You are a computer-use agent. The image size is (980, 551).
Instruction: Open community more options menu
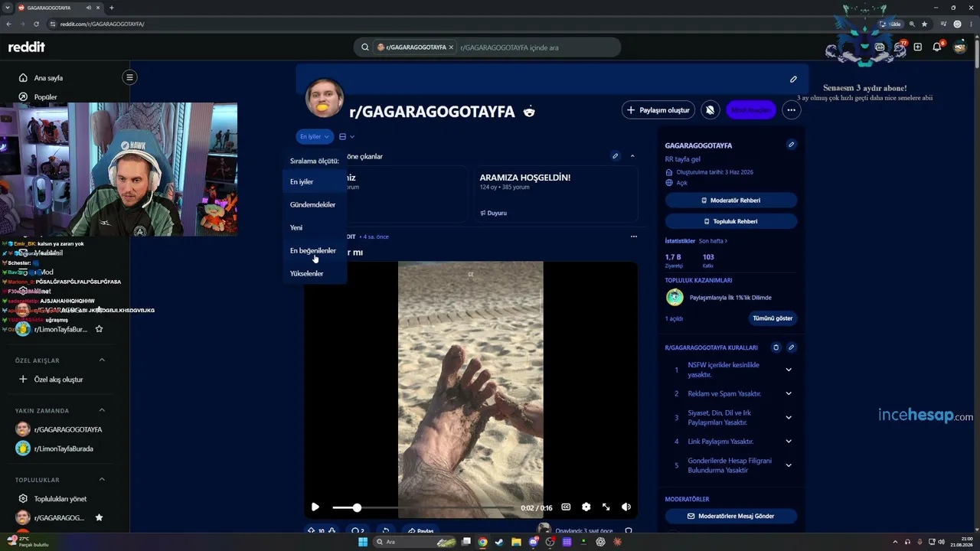pos(791,110)
